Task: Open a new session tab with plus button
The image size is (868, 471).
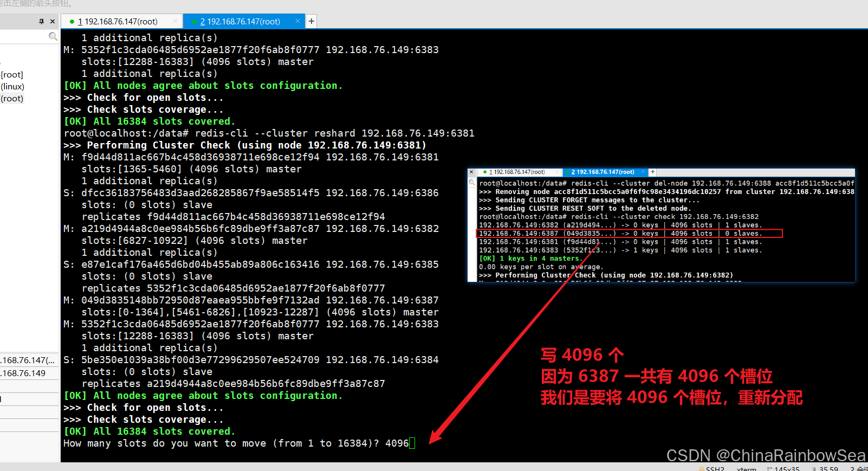Action: pos(312,21)
